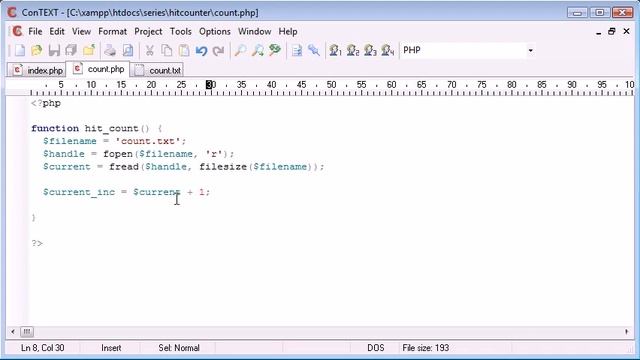The height and width of the screenshot is (360, 640).
Task: Open the Help menu
Action: (288, 31)
